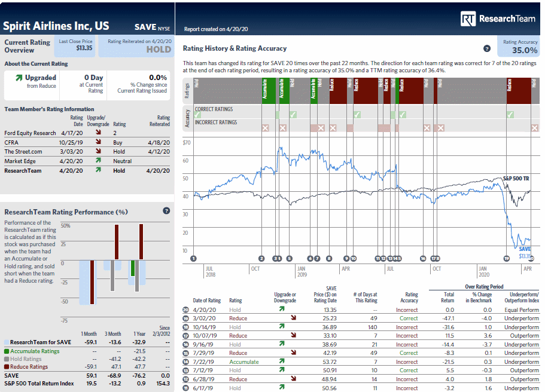
Task: Click the 0 Day at Current Rating box
Action: (x=83, y=84)
